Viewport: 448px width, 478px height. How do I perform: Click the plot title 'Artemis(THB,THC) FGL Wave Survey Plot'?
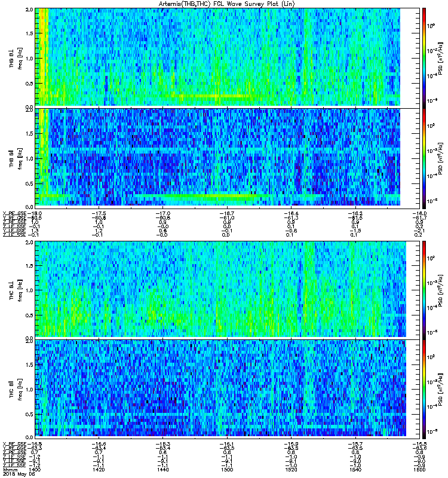pos(227,4)
